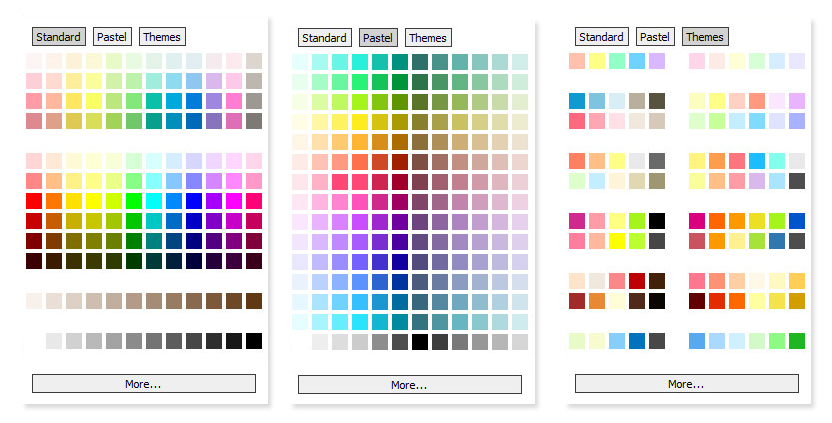The height and width of the screenshot is (423, 832).
Task: Pick the dark gray swatch in Themes bottom-left row
Action: (x=657, y=341)
